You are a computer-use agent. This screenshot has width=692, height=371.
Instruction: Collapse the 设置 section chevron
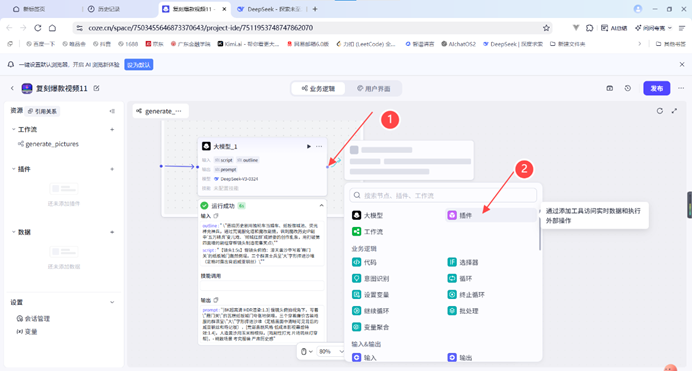tap(112, 302)
